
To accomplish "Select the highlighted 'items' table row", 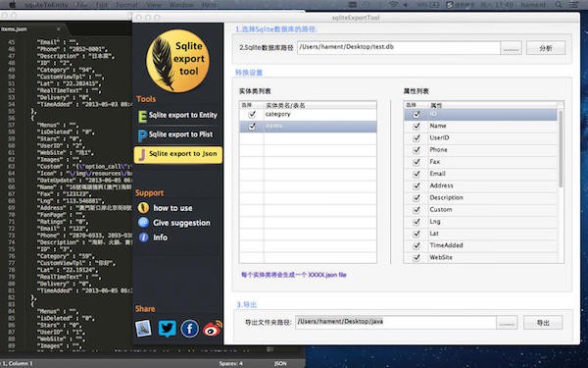I will (x=308, y=127).
